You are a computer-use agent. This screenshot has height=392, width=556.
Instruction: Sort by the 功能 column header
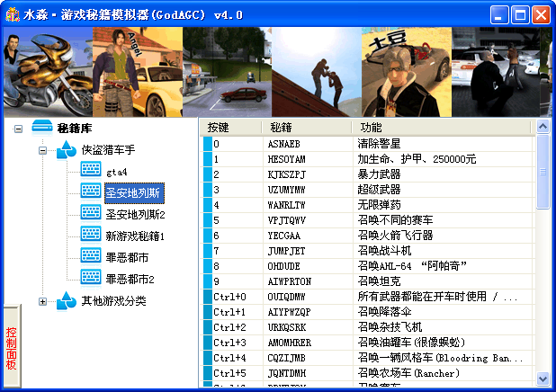coord(442,128)
